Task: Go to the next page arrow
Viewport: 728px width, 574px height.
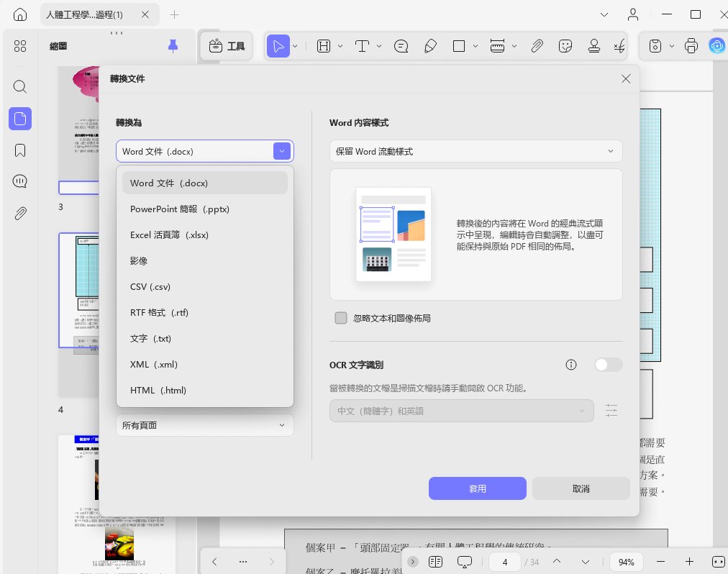Action: click(586, 562)
